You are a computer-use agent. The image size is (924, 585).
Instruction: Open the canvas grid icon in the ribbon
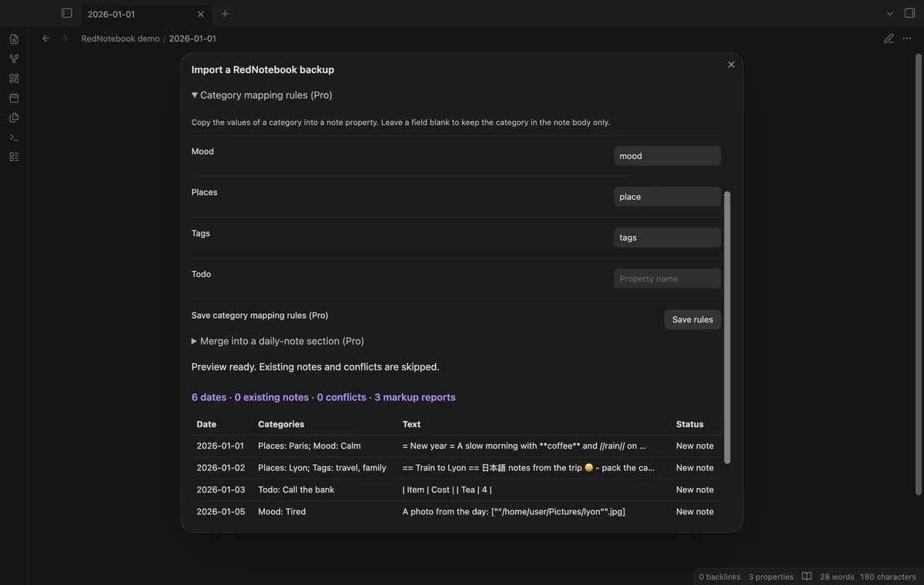coord(14,79)
